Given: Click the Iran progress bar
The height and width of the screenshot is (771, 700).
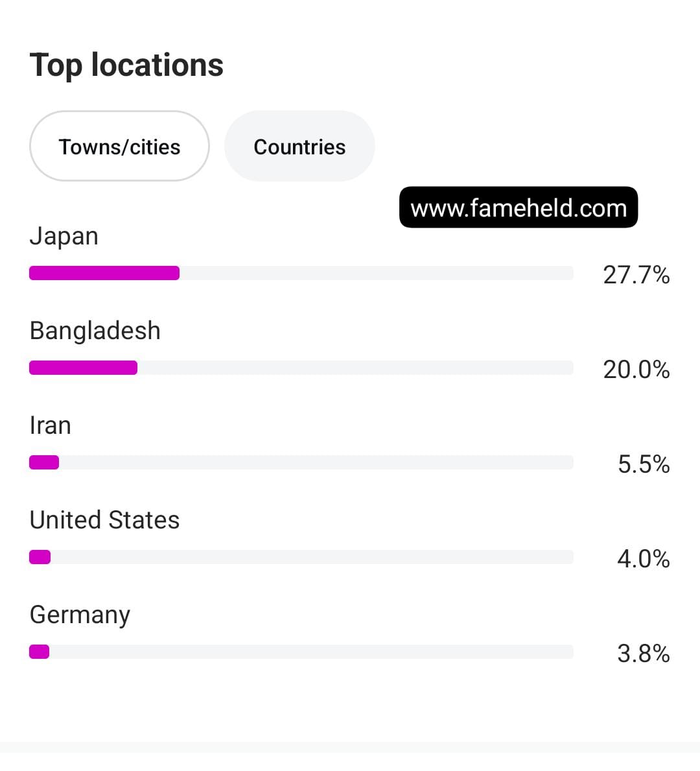Looking at the screenshot, I should (301, 462).
